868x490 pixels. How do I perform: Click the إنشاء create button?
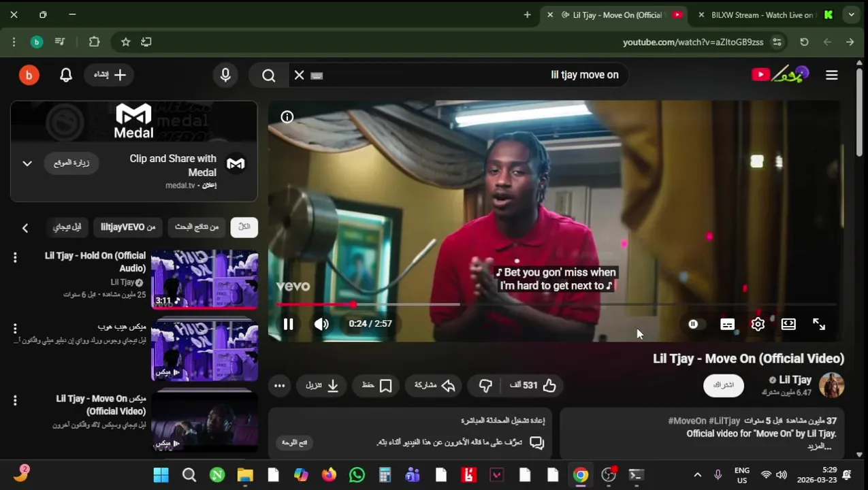click(109, 75)
